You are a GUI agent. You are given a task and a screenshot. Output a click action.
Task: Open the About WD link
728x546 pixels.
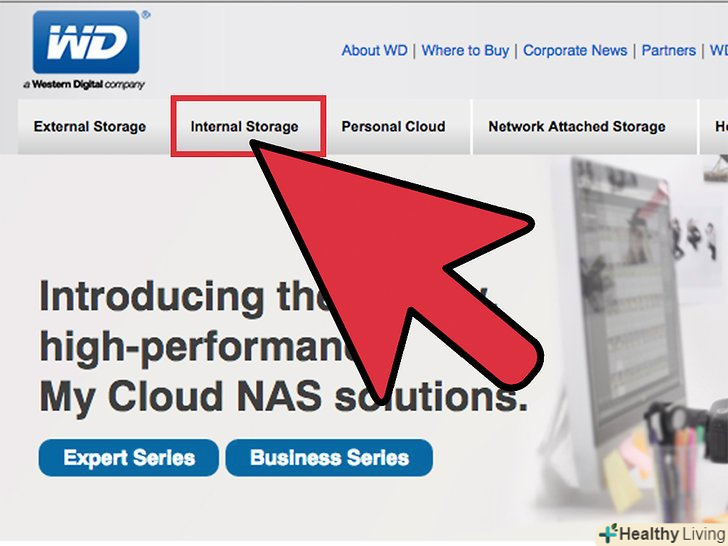coord(374,50)
